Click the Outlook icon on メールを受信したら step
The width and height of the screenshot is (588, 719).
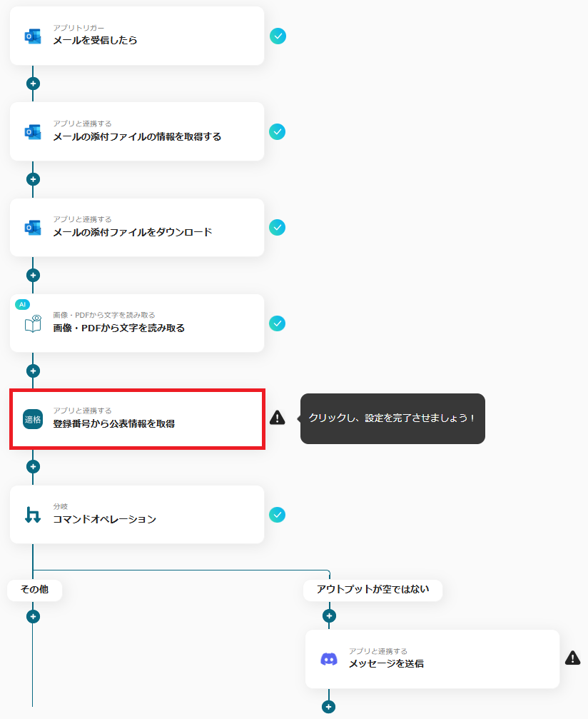(33, 36)
